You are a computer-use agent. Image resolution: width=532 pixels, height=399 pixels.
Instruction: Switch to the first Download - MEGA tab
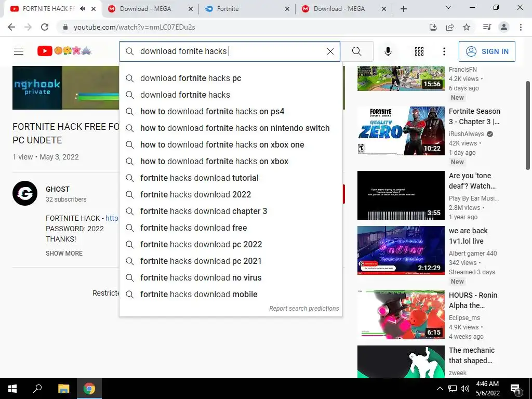(x=145, y=9)
